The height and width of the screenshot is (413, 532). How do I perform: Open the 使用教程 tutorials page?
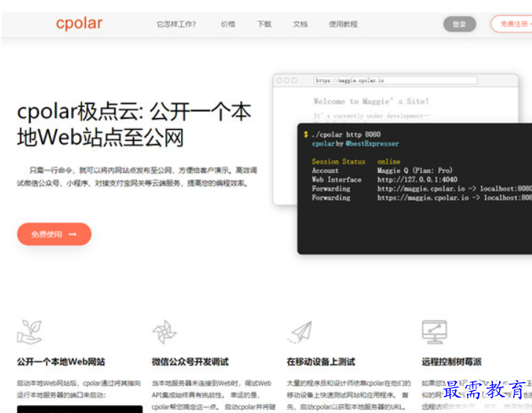[343, 24]
